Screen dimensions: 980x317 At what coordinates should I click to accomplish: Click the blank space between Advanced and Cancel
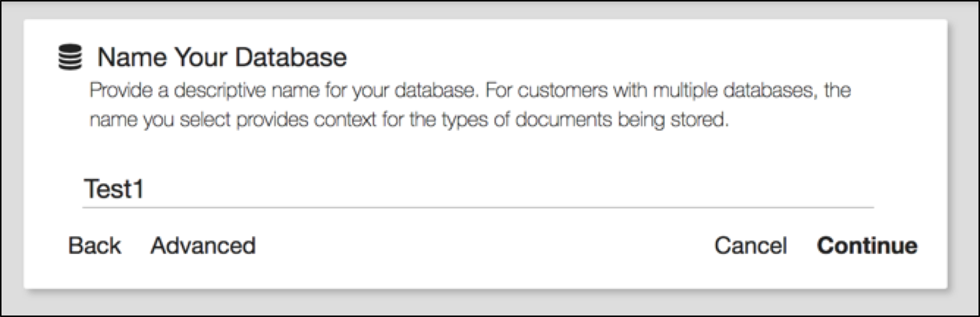[x=481, y=245]
